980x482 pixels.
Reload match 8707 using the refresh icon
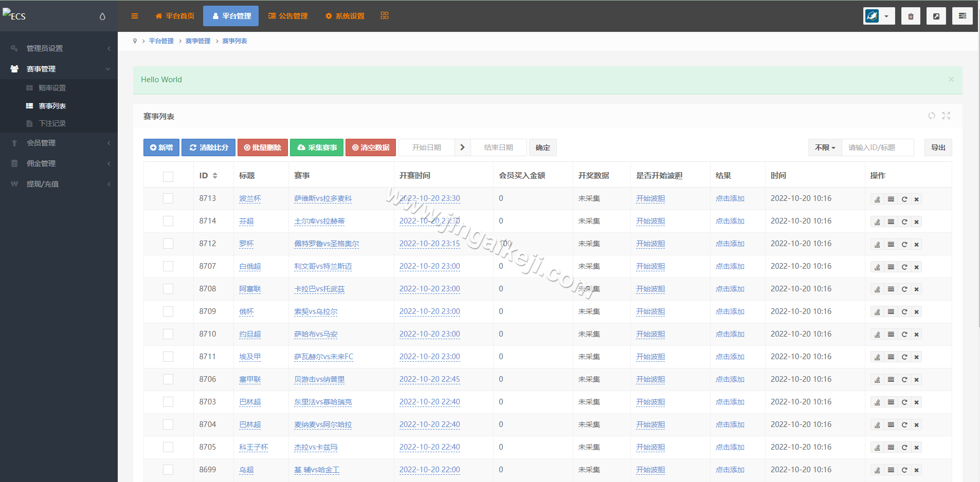[x=904, y=267]
